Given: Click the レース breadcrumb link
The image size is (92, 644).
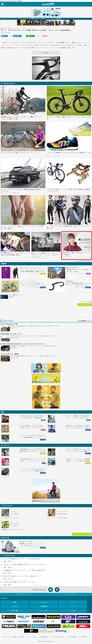Looking at the screenshot, I should pyautogui.click(x=9, y=19).
